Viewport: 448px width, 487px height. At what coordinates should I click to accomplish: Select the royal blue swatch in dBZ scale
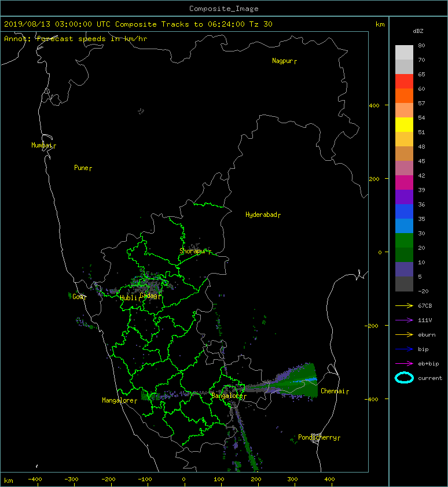point(404,211)
